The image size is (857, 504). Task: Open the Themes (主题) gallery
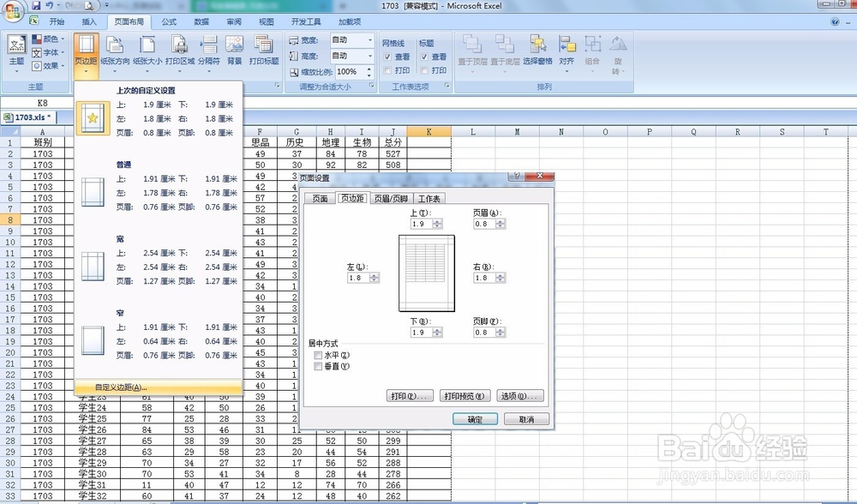tap(16, 53)
